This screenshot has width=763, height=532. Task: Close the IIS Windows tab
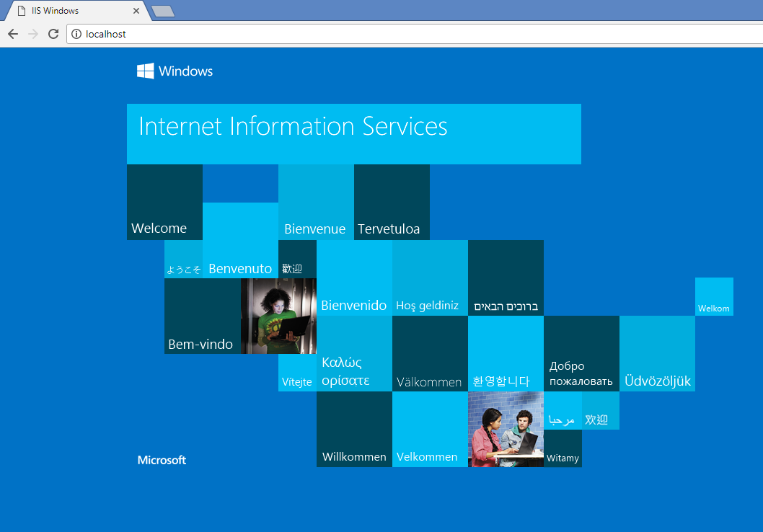coord(136,11)
